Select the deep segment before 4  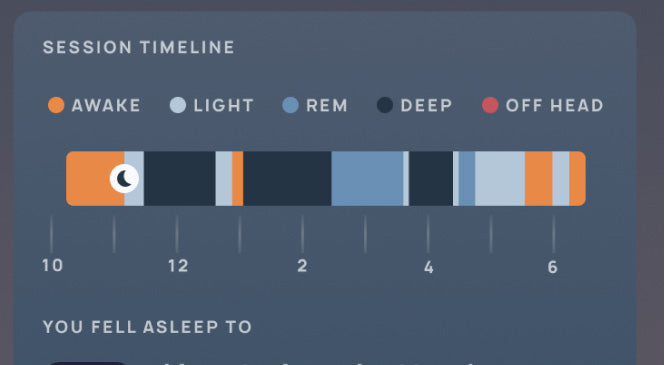coord(431,178)
